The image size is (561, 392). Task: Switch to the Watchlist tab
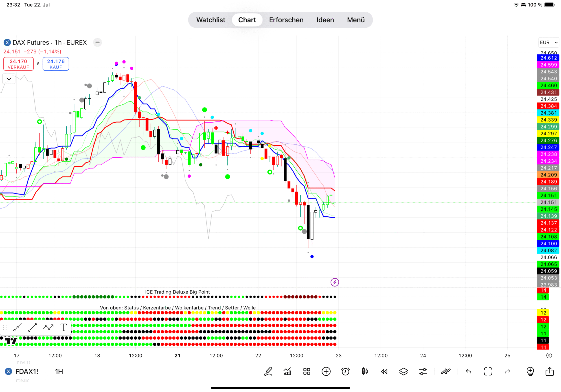[211, 20]
